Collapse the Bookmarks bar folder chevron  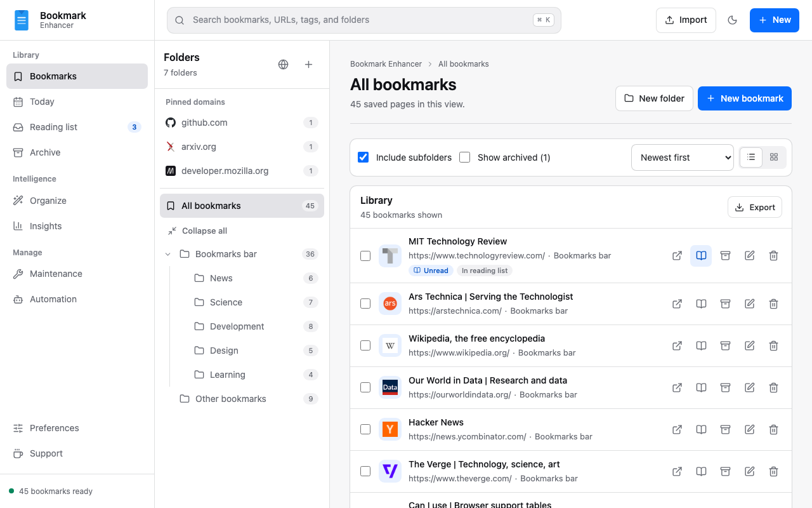pyautogui.click(x=168, y=254)
